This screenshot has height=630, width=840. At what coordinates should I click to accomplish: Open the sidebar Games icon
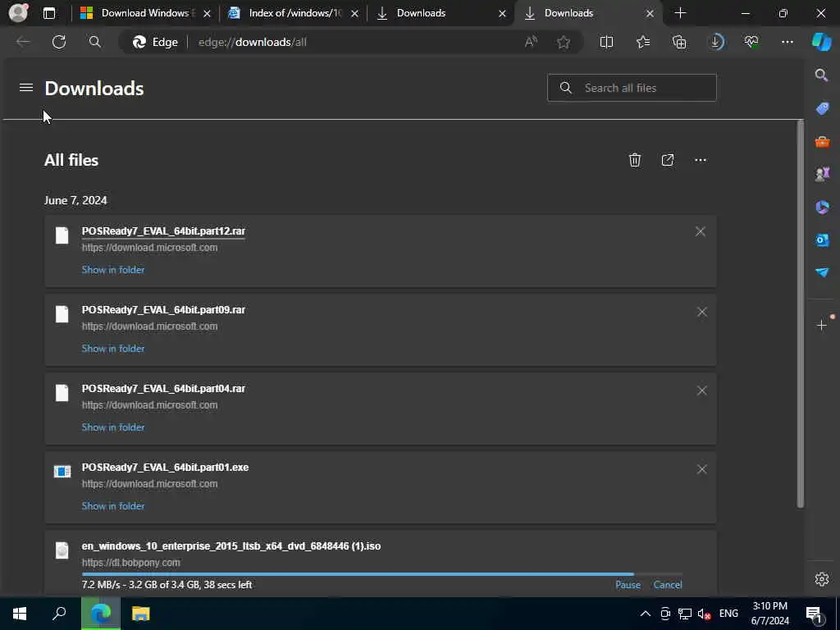(822, 174)
